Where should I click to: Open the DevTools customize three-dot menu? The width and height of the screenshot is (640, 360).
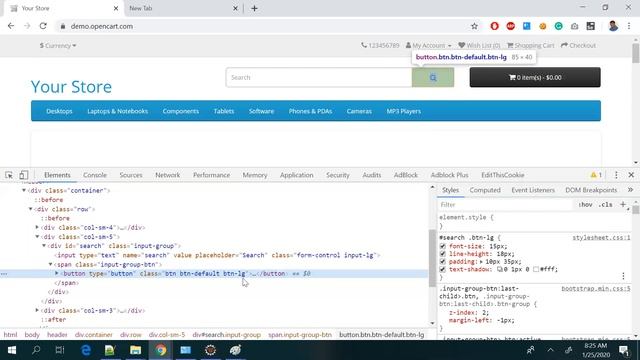[616, 175]
